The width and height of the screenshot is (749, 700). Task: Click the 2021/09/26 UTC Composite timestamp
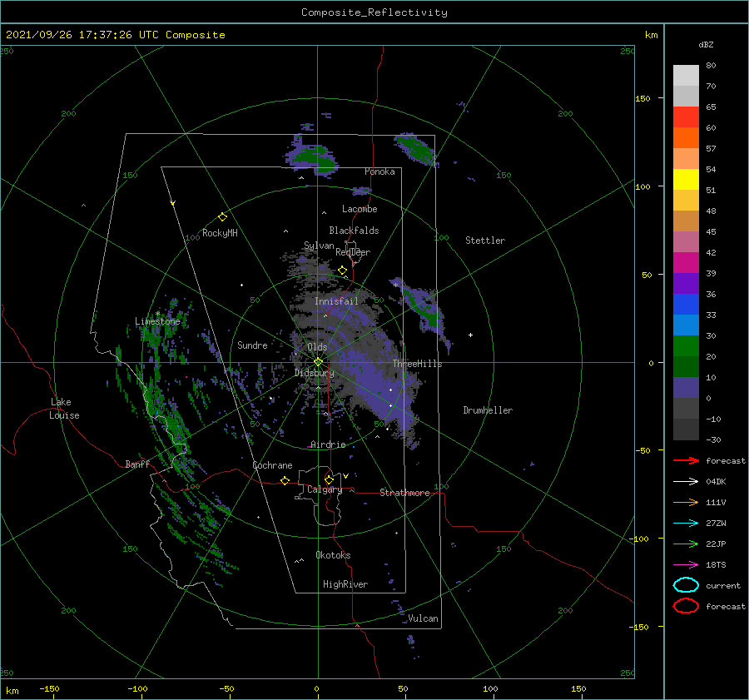point(115,34)
